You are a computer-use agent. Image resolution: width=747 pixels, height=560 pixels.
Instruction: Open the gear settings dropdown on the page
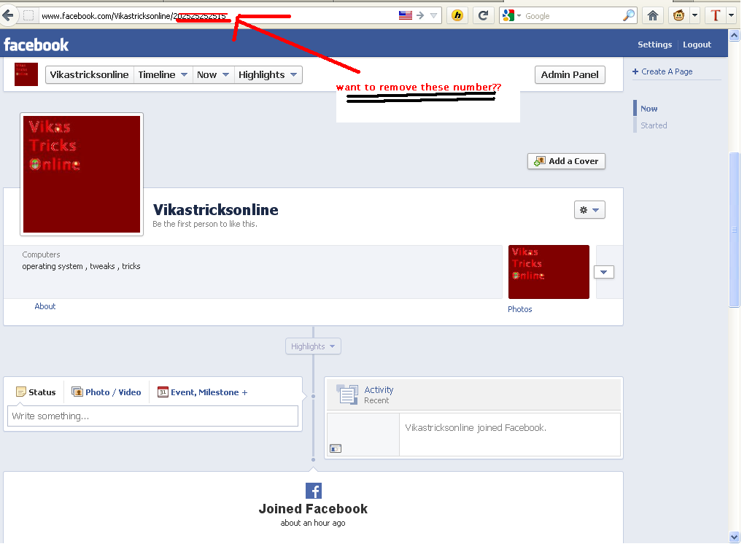589,209
